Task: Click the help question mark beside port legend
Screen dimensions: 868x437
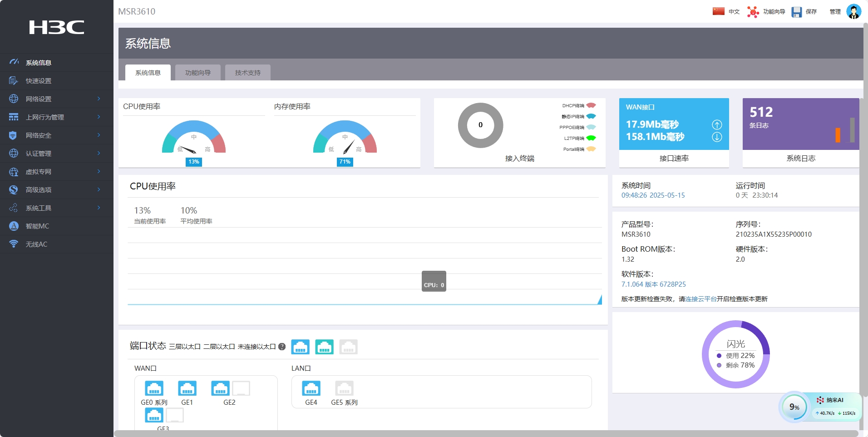Action: (282, 347)
